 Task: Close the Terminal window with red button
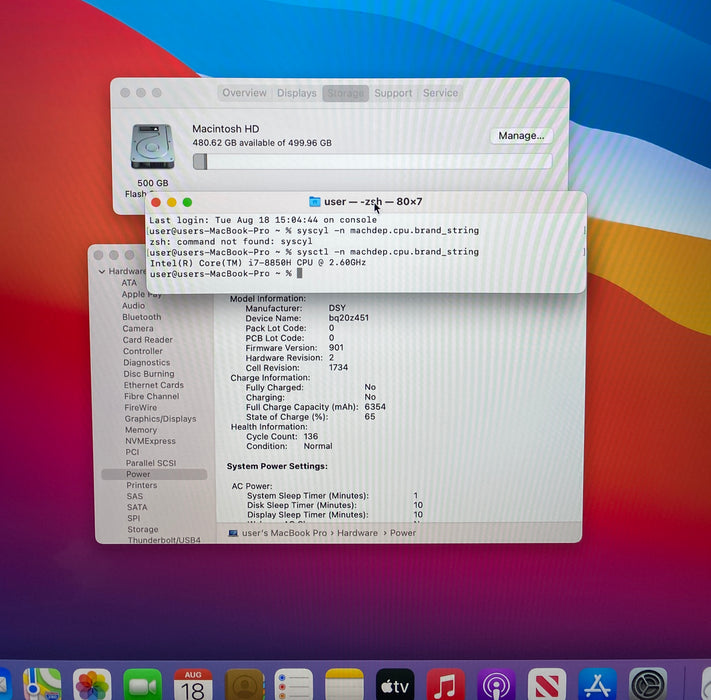pos(156,202)
